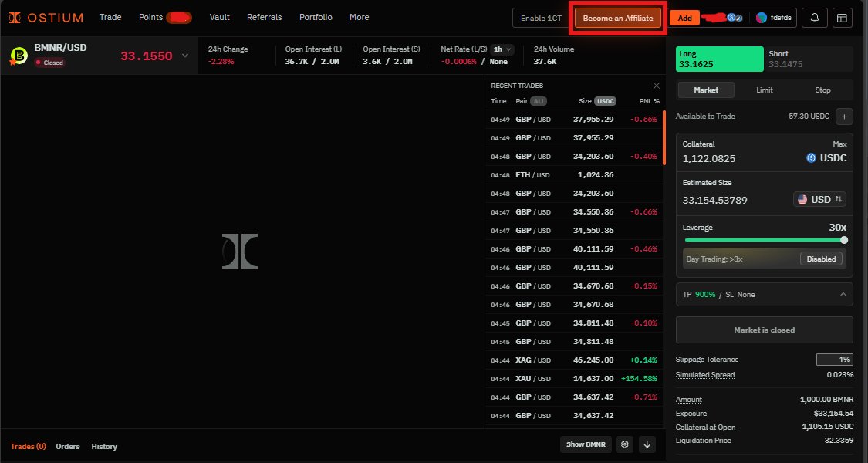Click the Estimated Size value field
868x463 pixels.
point(714,200)
